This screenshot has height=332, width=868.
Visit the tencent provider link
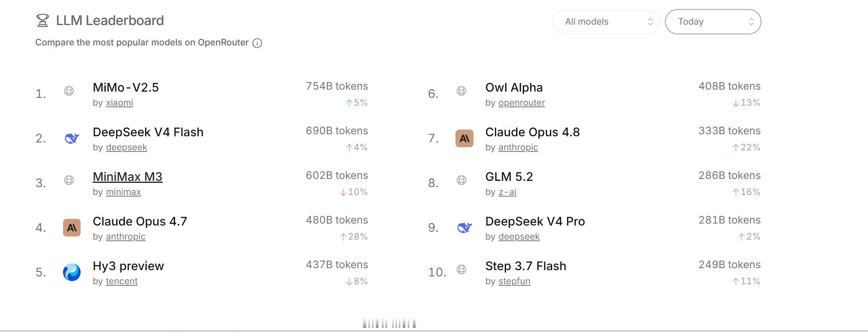122,281
